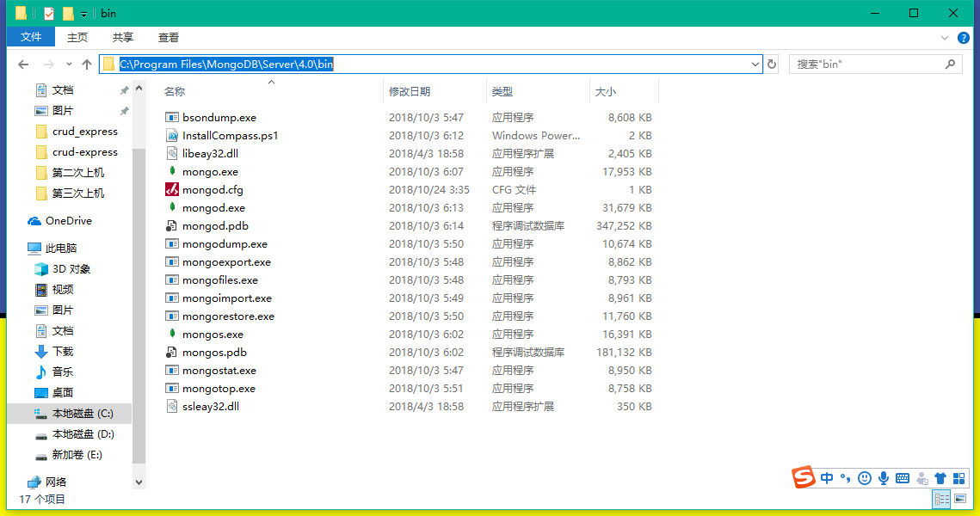Image resolution: width=980 pixels, height=516 pixels.
Task: Open the 文件 menu
Action: [31, 38]
